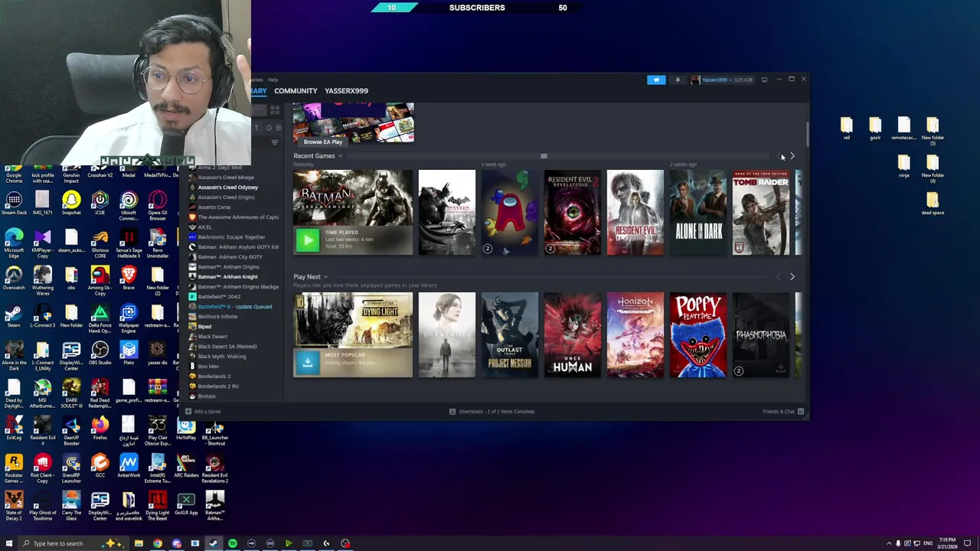
Task: Open the Tomb Raider cover
Action: pos(761,213)
